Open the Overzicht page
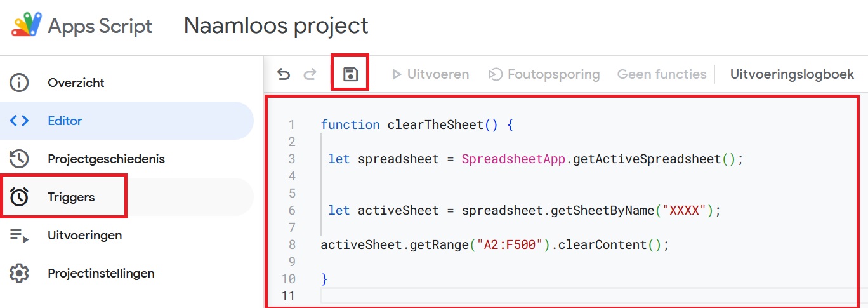 (x=76, y=83)
